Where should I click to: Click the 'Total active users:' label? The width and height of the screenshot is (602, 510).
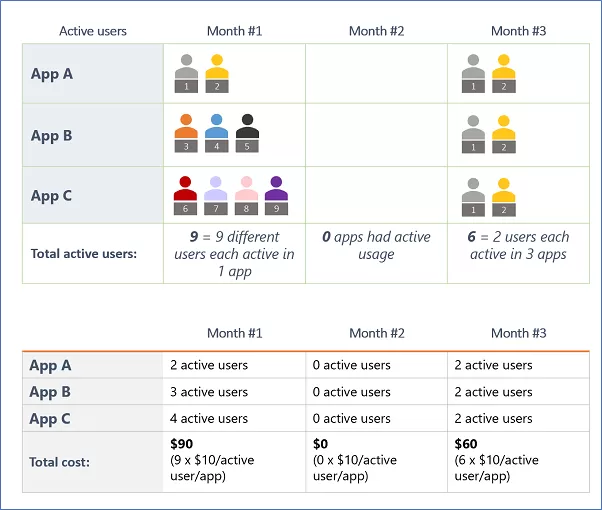tap(84, 253)
